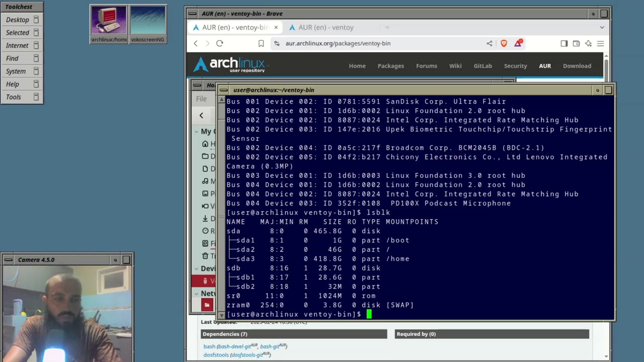Click Brave's forward navigation arrow
Viewport: 644px width, 362px height.
coord(207,43)
